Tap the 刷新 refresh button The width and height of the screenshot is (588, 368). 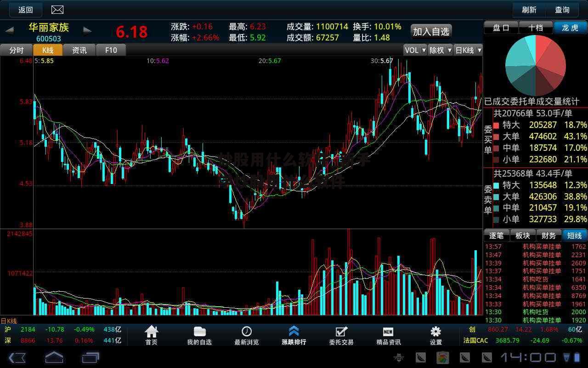click(x=529, y=10)
